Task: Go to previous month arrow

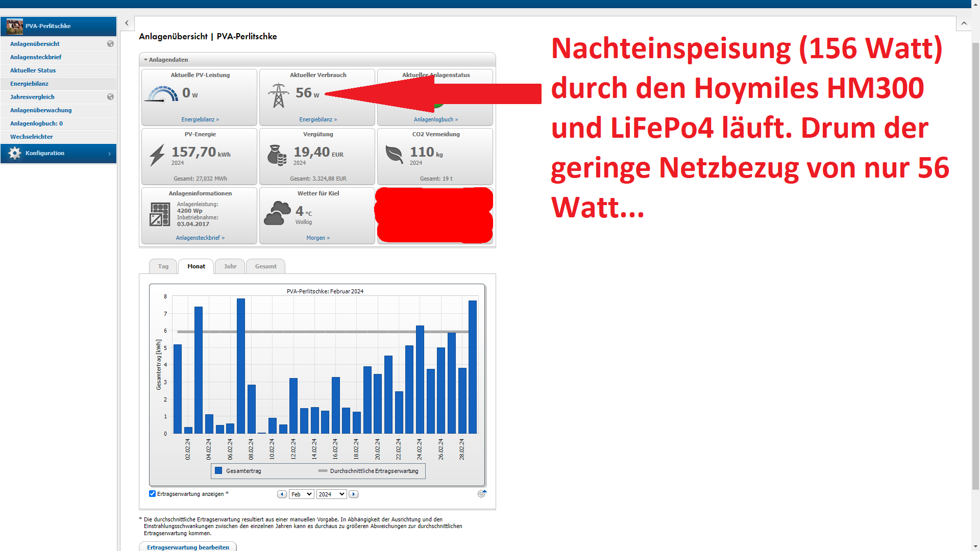Action: point(282,494)
